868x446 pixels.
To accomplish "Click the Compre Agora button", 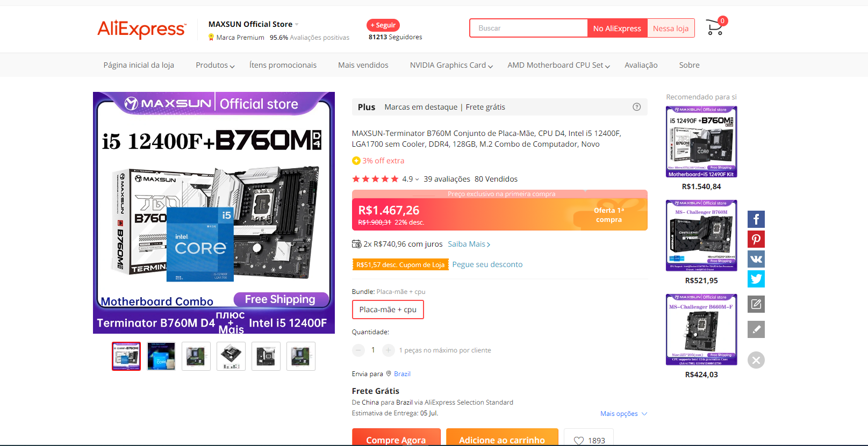I will click(x=396, y=437).
